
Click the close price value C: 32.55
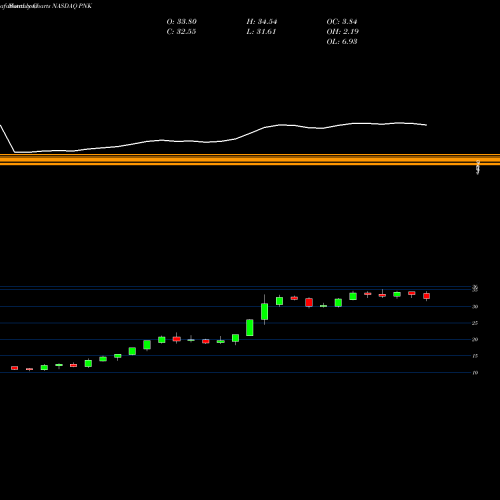point(181,32)
